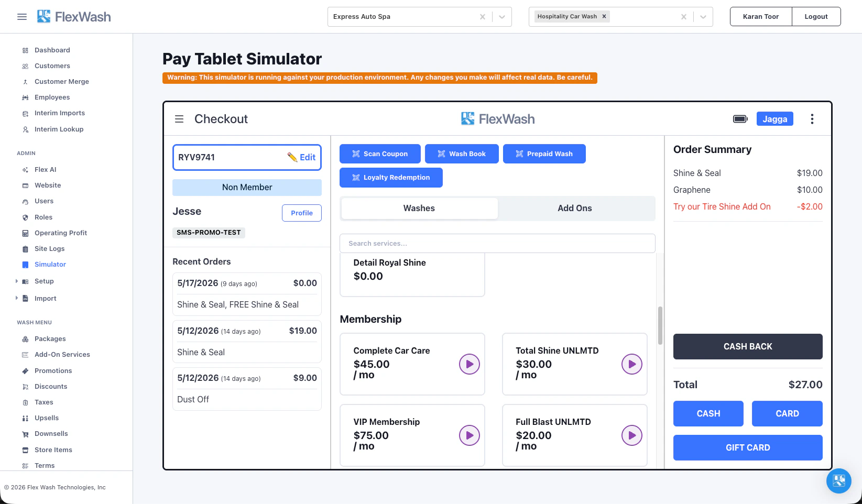This screenshot has height=504, width=862.
Task: Open Operating Profit report
Action: pos(61,233)
